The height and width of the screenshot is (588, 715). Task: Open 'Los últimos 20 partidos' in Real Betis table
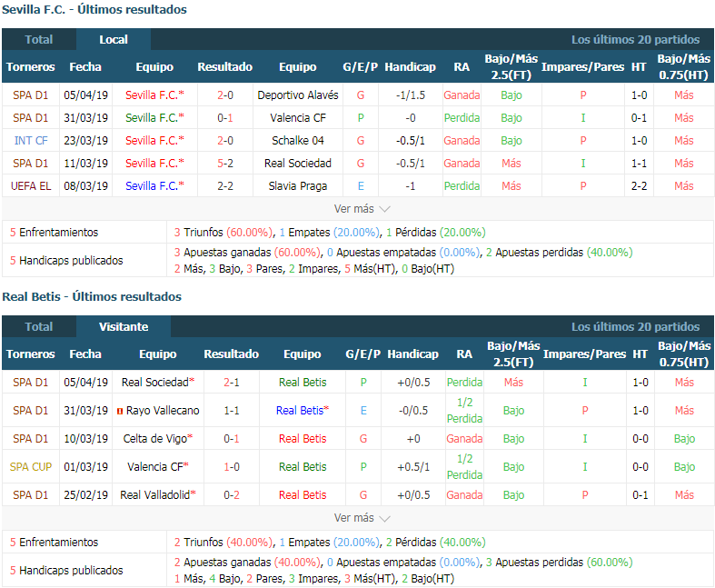click(x=635, y=326)
